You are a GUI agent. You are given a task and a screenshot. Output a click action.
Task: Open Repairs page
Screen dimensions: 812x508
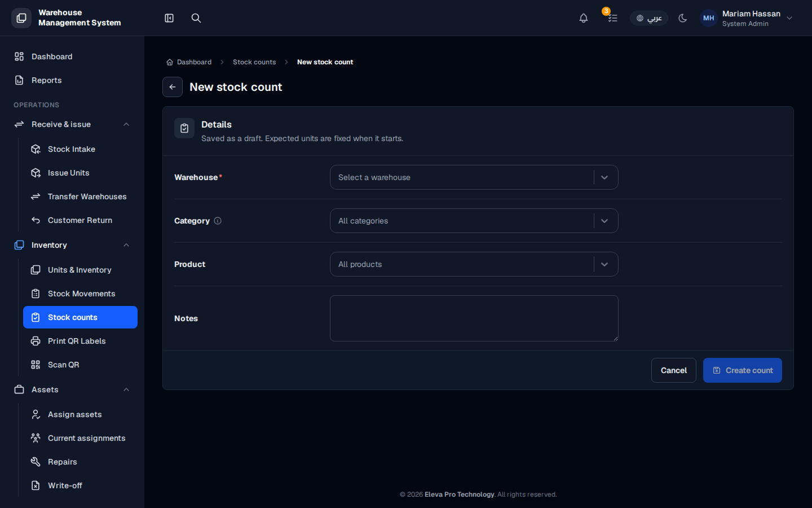pos(80,462)
